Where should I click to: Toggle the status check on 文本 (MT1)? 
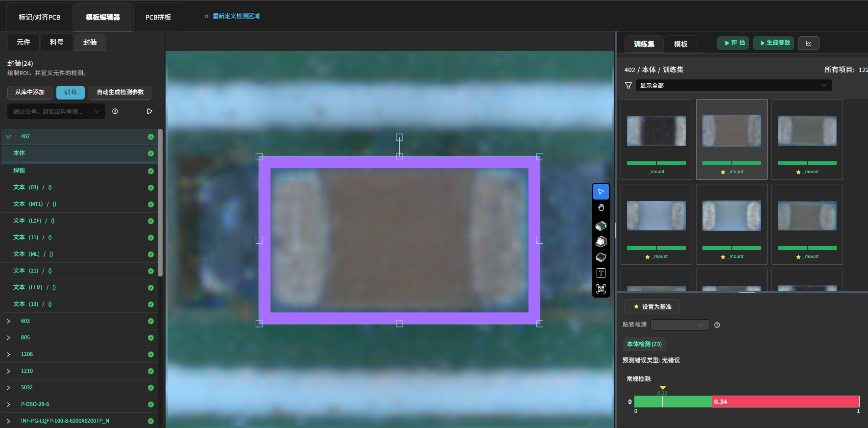click(x=151, y=204)
